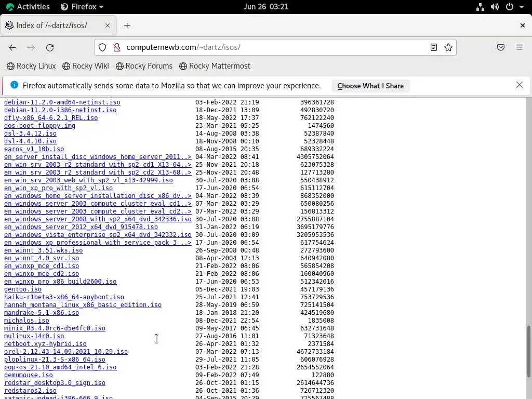This screenshot has height=399, width=532.
Task: Open en_windows_server_2008_with_sp2_x64_dvd_342336.iso
Action: 98,219
